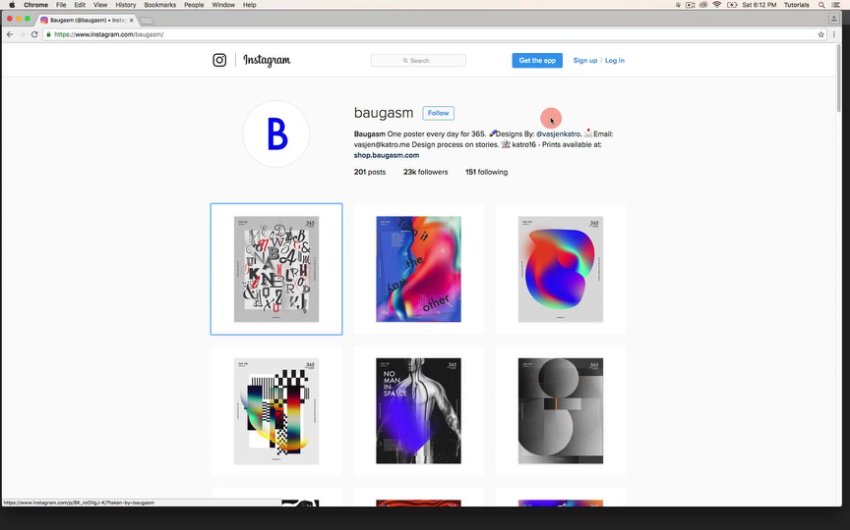Open the Help menu

[249, 5]
